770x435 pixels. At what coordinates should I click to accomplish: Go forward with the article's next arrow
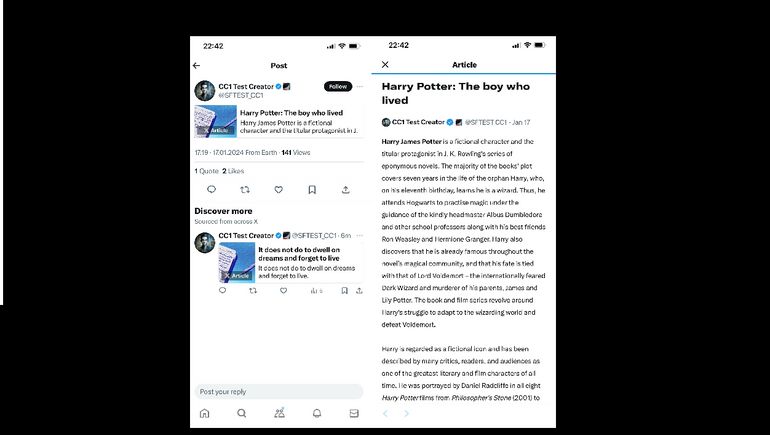coord(406,414)
